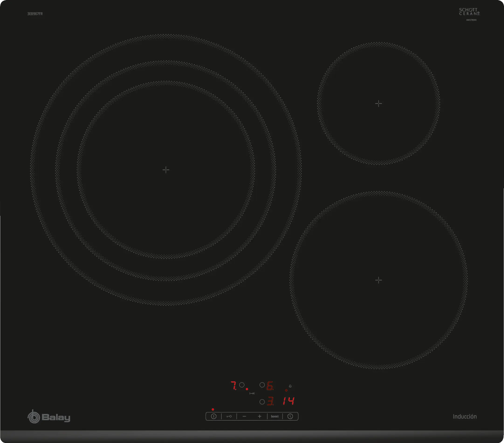Viewport: 504px width, 443px height.
Task: Tap center cross of bottom-right zone
Action: pyautogui.click(x=378, y=280)
